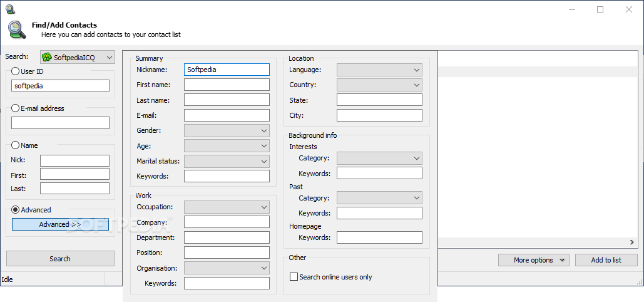Click the Department input field
Screen dimensions: 644x302
pos(227,237)
